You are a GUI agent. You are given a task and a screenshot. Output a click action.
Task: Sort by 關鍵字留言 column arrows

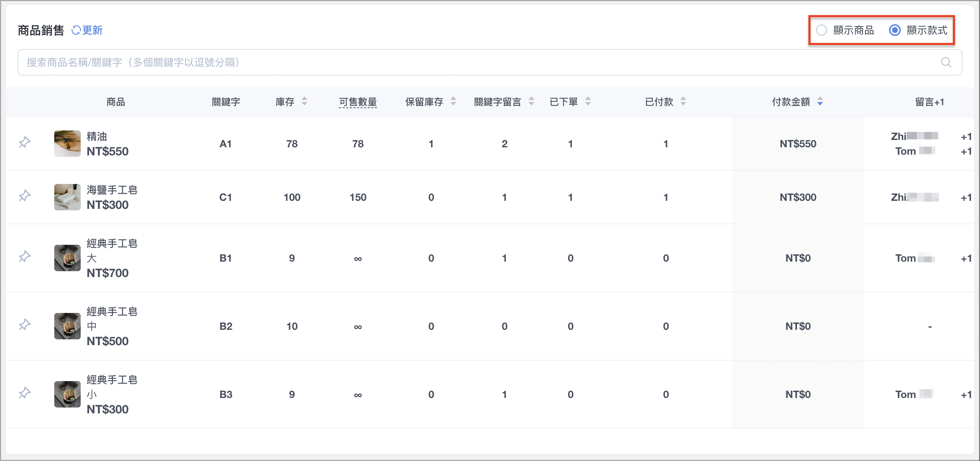pyautogui.click(x=531, y=101)
